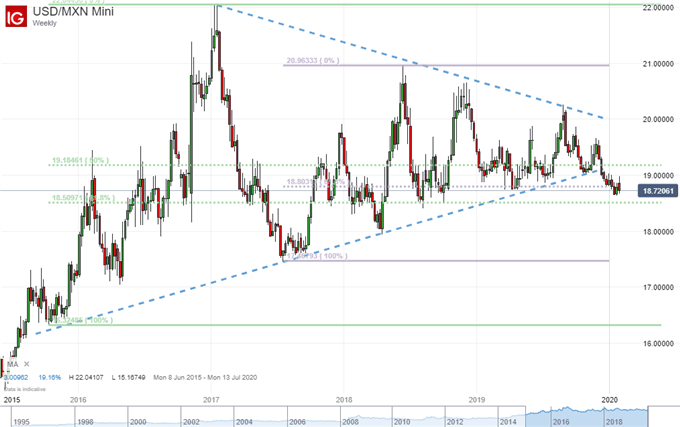Image resolution: width=680 pixels, height=427 pixels.
Task: Click the 19.00000 price axis label
Action: tap(657, 176)
